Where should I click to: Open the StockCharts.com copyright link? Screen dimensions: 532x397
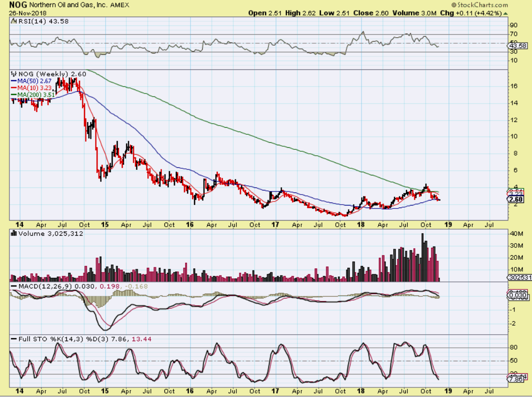(480, 5)
